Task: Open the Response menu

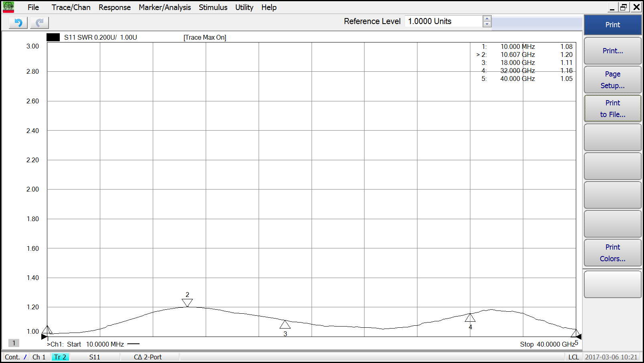Action: click(115, 7)
